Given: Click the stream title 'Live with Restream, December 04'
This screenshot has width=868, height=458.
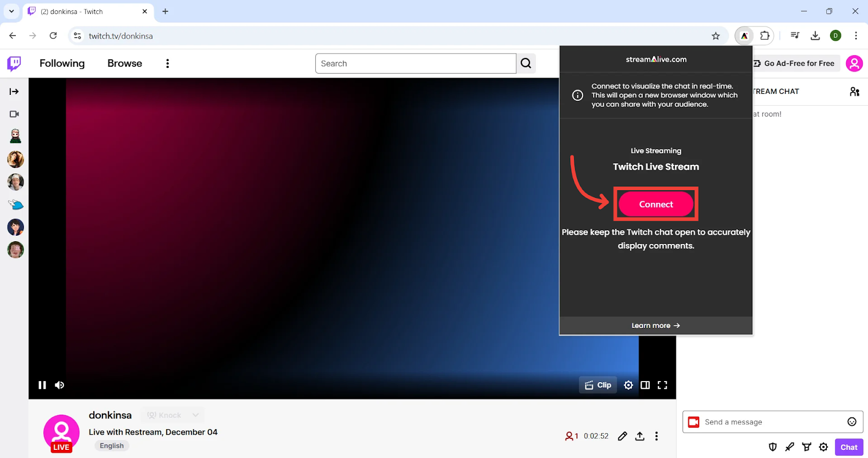Looking at the screenshot, I should pos(153,432).
